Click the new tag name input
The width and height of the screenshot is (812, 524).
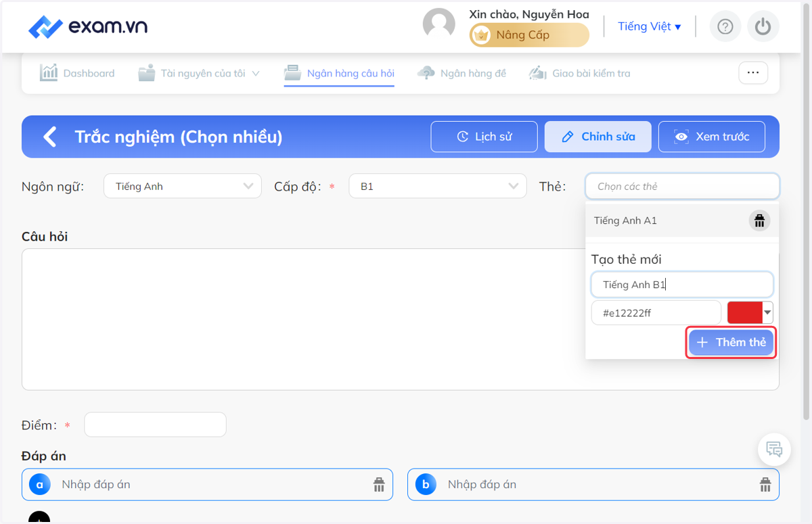tap(682, 285)
